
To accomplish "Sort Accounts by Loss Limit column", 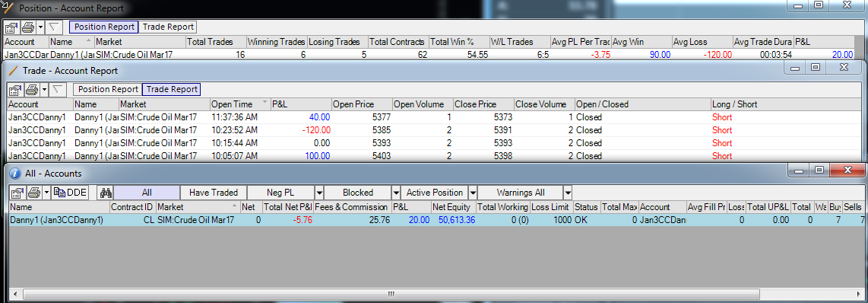I will point(551,208).
